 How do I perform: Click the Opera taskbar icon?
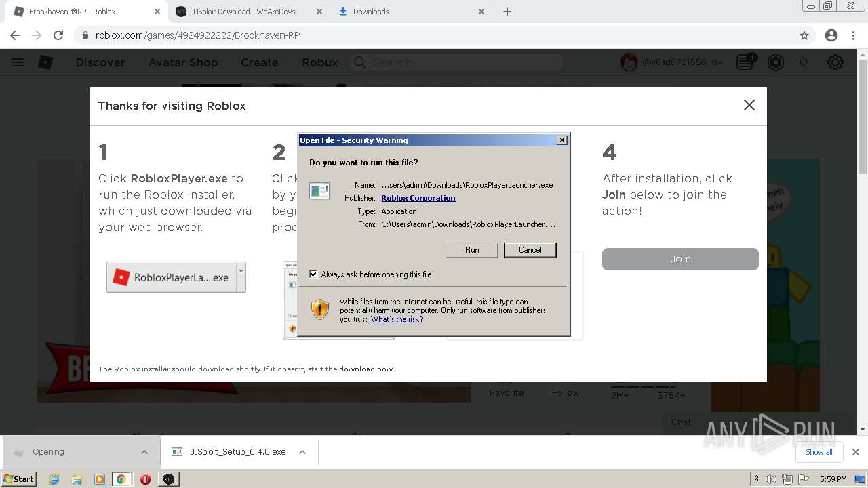145,479
